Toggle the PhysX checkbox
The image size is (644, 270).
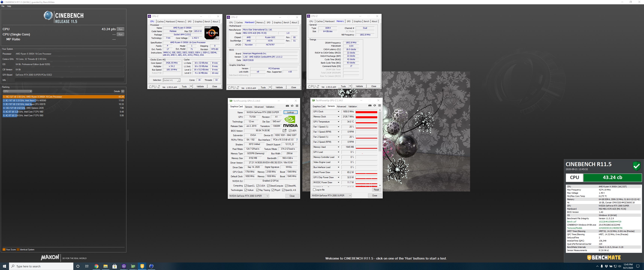[273, 190]
